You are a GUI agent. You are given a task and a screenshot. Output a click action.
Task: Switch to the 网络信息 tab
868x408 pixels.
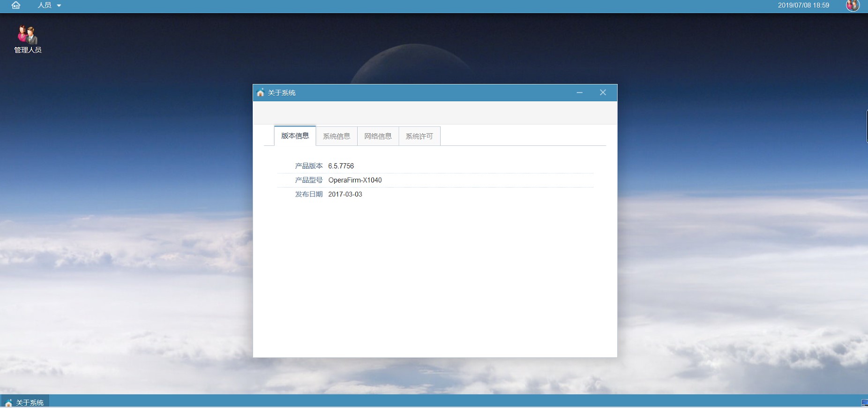click(x=378, y=136)
